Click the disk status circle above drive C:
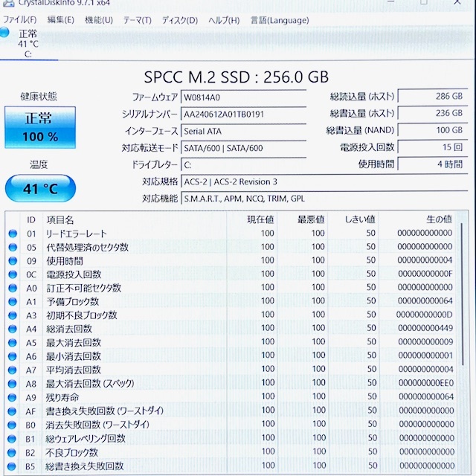Image resolution: width=476 pixels, height=476 pixels. pyautogui.click(x=6, y=33)
